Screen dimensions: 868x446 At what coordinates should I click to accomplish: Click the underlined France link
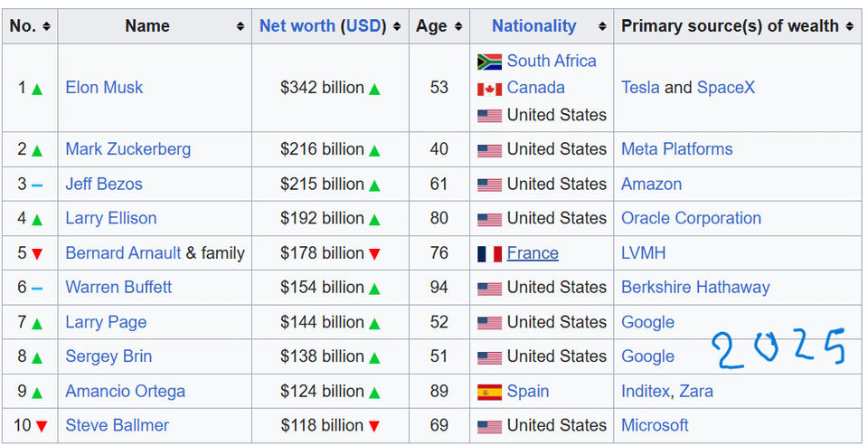click(x=533, y=252)
